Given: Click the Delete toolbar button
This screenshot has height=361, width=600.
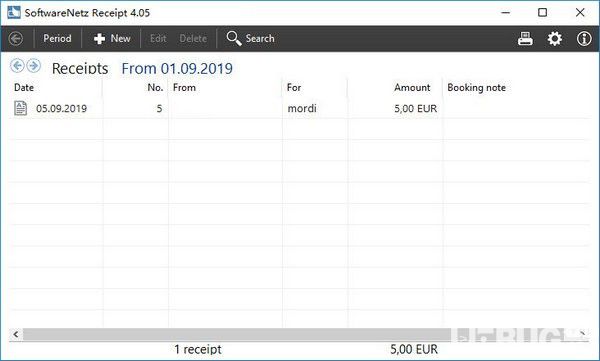Looking at the screenshot, I should pos(193,39).
